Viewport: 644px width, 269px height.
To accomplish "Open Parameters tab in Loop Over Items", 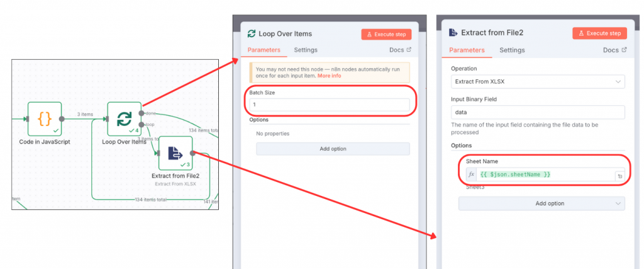I will [264, 50].
